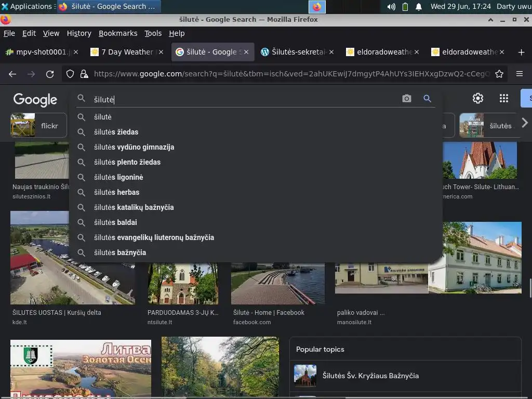Select suggestion šilutės evangelikų liuteronų bažnyčia

(256, 237)
